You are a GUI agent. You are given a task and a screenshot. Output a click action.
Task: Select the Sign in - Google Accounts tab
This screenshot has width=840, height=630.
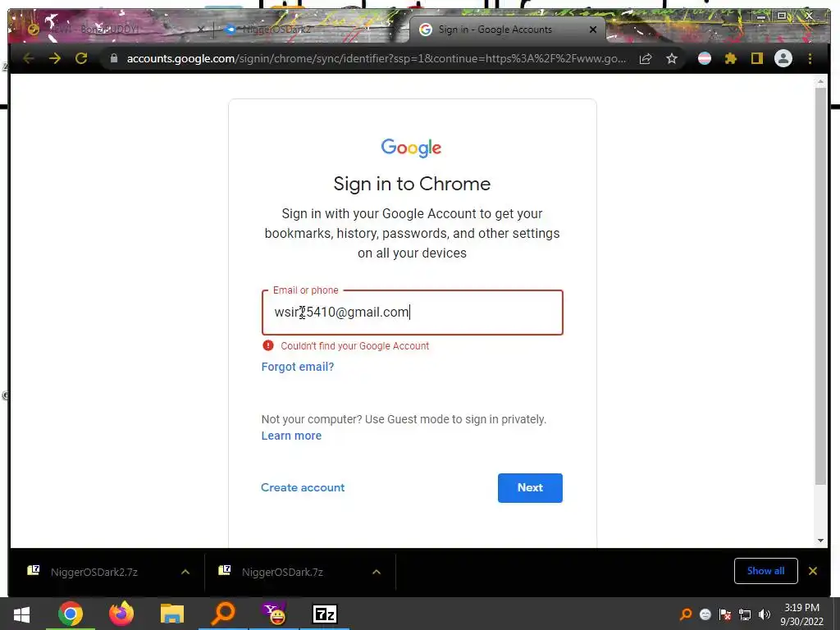click(x=507, y=29)
